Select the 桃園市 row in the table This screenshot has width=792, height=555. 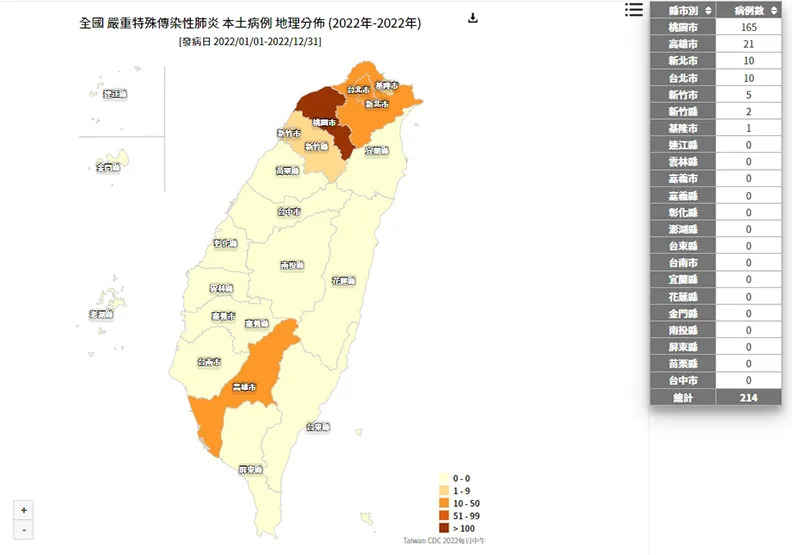715,27
